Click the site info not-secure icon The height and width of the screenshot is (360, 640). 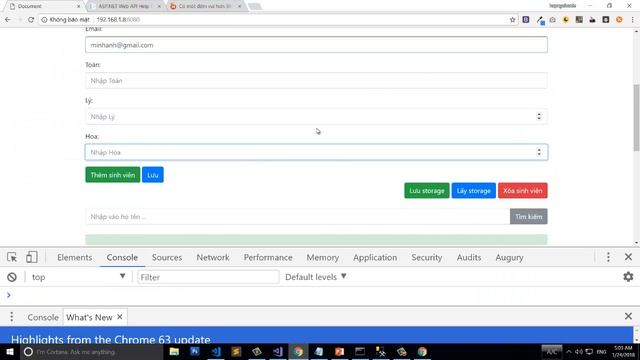[x=44, y=19]
